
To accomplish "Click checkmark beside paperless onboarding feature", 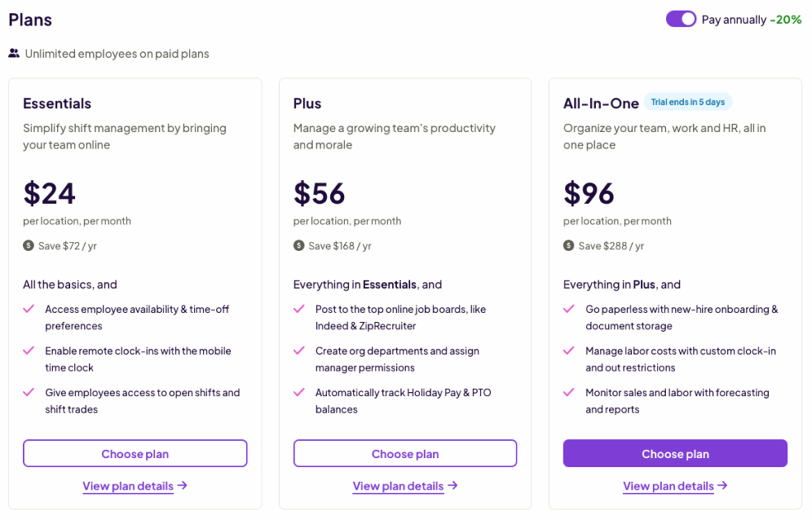I will pos(569,309).
